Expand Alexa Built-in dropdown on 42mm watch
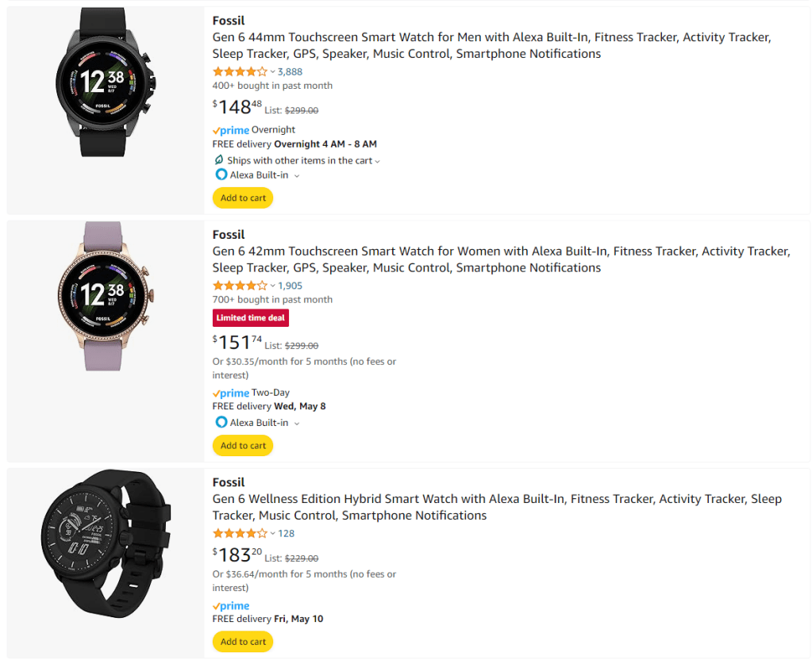 click(297, 424)
